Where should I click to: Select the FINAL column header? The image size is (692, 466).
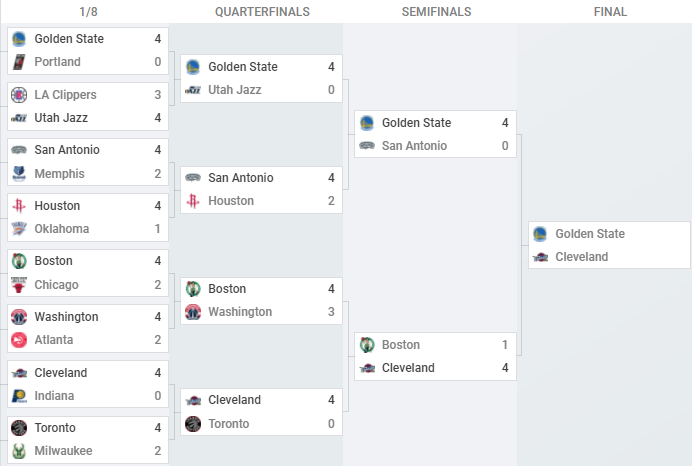click(610, 12)
